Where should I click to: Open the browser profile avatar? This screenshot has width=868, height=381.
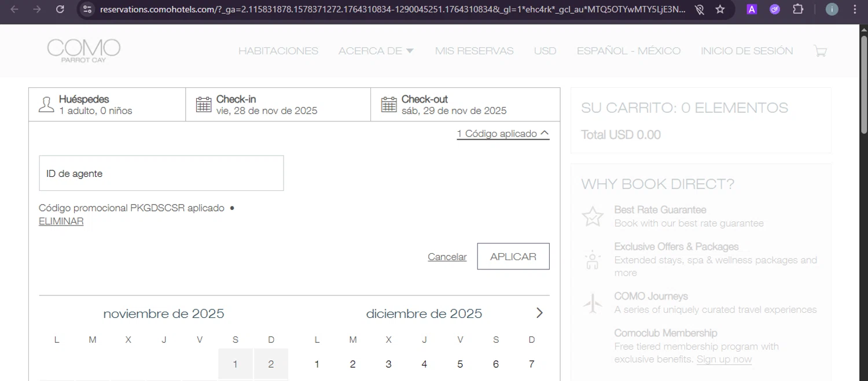click(x=832, y=9)
